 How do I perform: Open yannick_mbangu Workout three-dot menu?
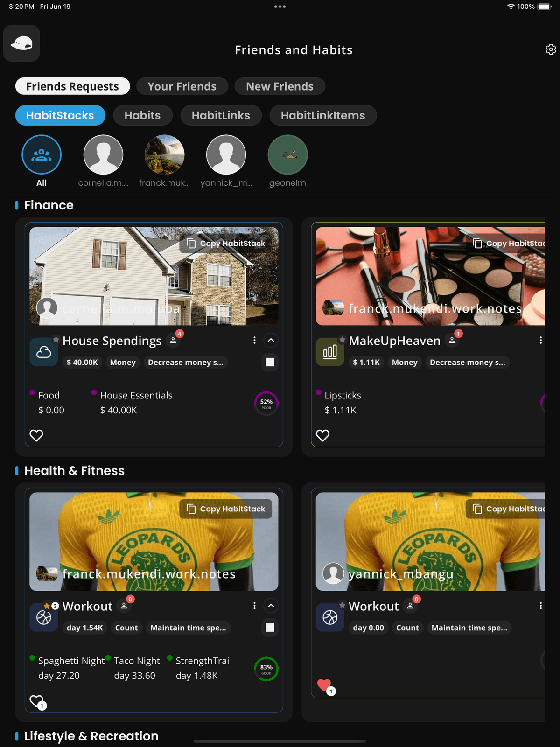tap(540, 606)
